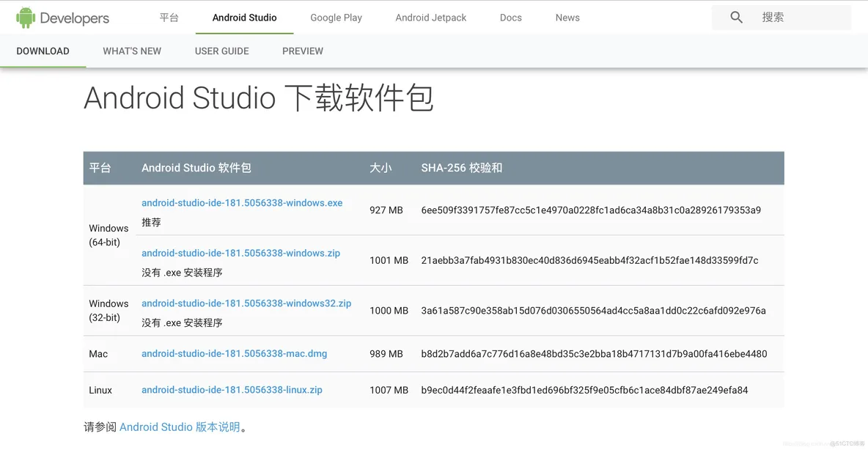Image resolution: width=868 pixels, height=450 pixels.
Task: Click the checksum starting with b8d2b7ad
Action: [x=594, y=354]
